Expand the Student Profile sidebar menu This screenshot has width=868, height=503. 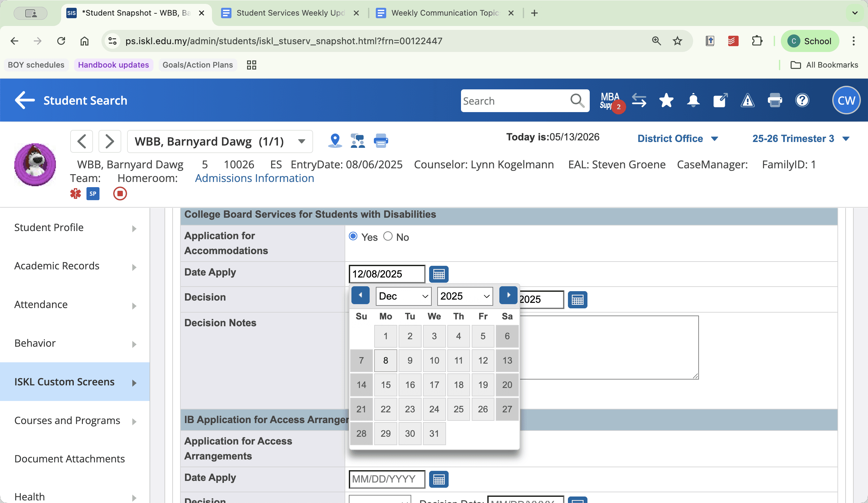click(75, 227)
